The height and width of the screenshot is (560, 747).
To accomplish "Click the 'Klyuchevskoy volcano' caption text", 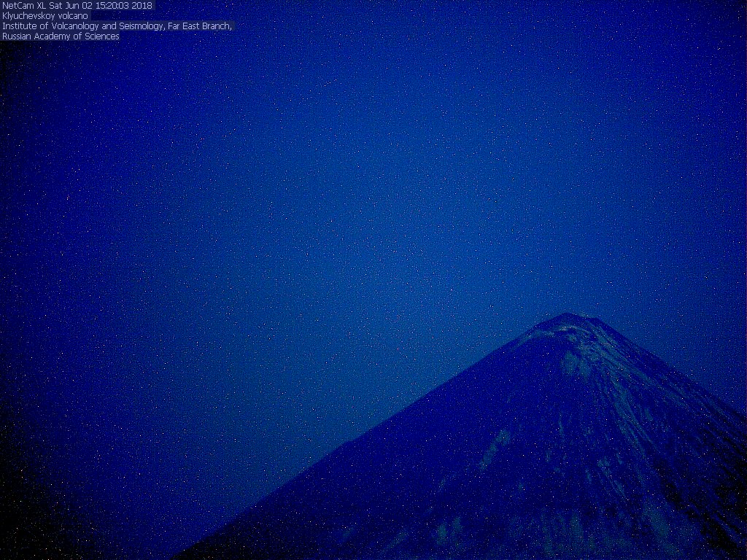I will [44, 16].
